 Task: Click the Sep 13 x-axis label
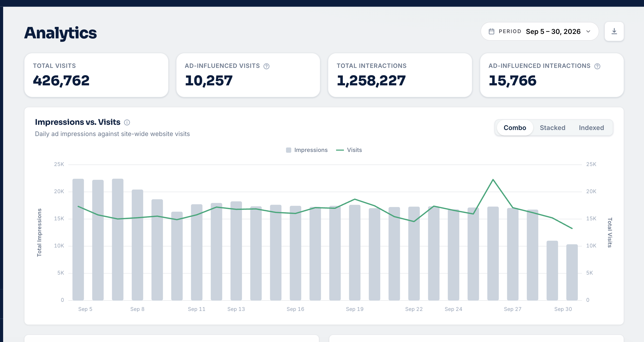(x=236, y=309)
